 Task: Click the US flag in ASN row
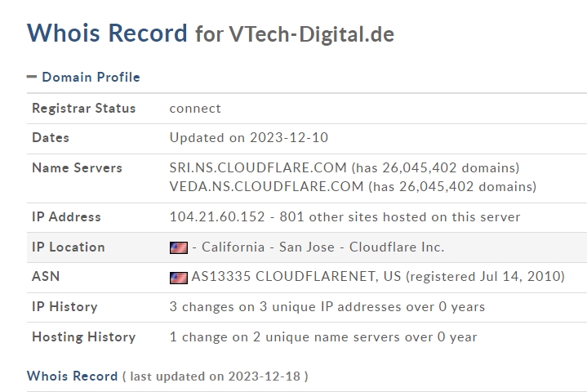179,278
